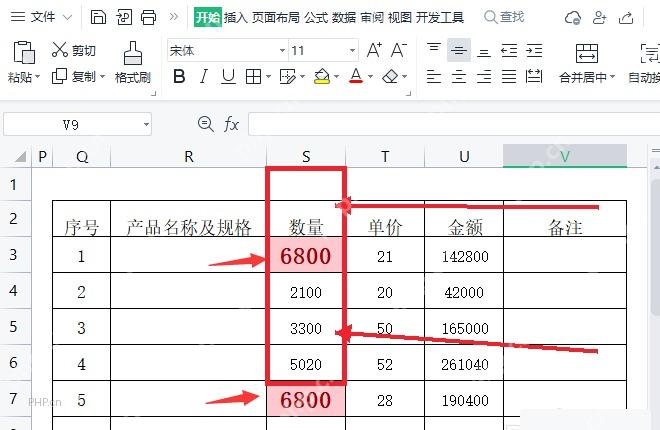Switch to the 审阅 ribbon tab
The width and height of the screenshot is (660, 430).
(x=372, y=17)
